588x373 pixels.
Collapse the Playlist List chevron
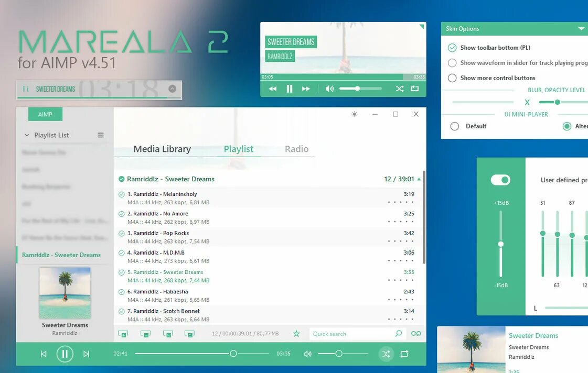(27, 135)
